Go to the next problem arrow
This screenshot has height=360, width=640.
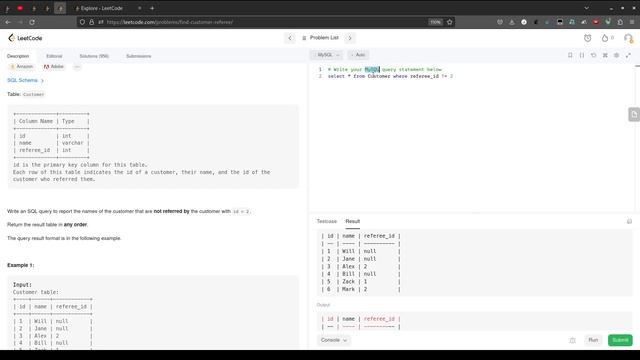pyautogui.click(x=350, y=38)
